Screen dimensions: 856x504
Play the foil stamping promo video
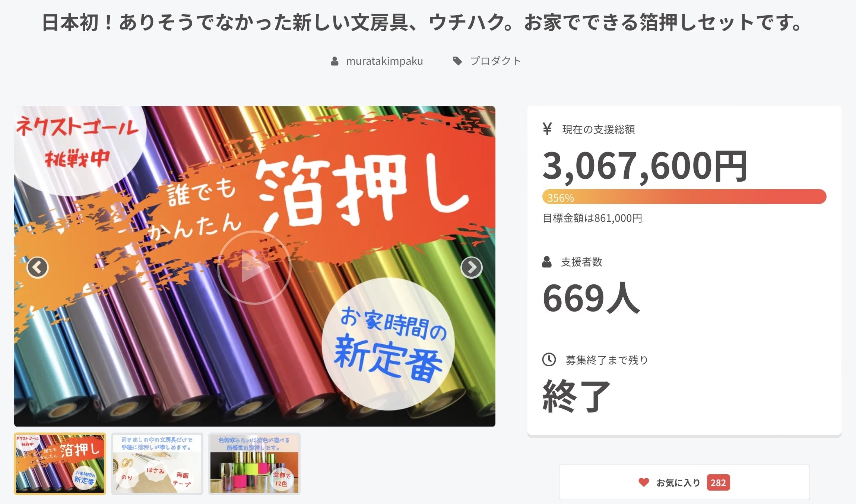coord(254,267)
